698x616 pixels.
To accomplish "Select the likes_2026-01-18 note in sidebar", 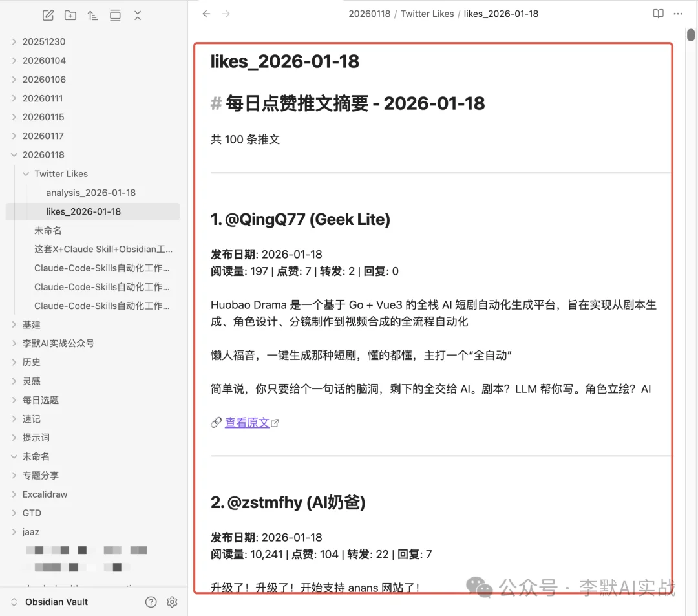I will [x=83, y=211].
